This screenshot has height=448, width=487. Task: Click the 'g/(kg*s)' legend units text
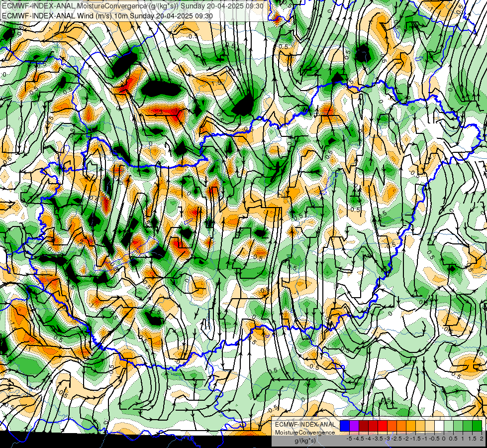point(305,441)
